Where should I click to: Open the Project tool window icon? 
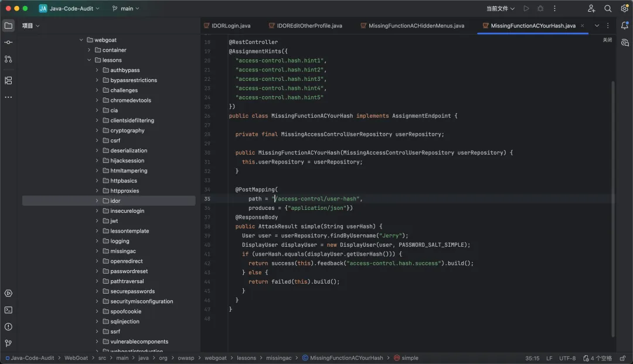(x=8, y=26)
